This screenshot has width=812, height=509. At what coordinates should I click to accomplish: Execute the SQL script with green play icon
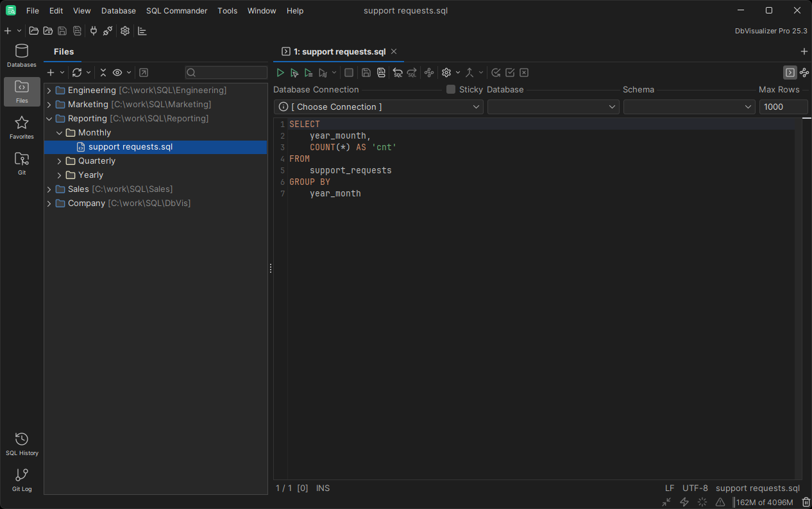(x=280, y=73)
